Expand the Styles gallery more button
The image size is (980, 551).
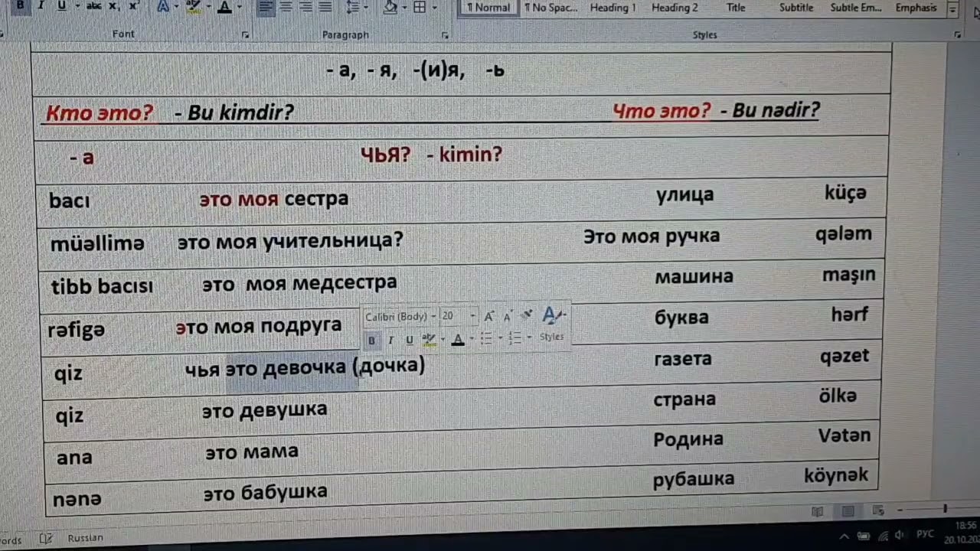pyautogui.click(x=953, y=10)
